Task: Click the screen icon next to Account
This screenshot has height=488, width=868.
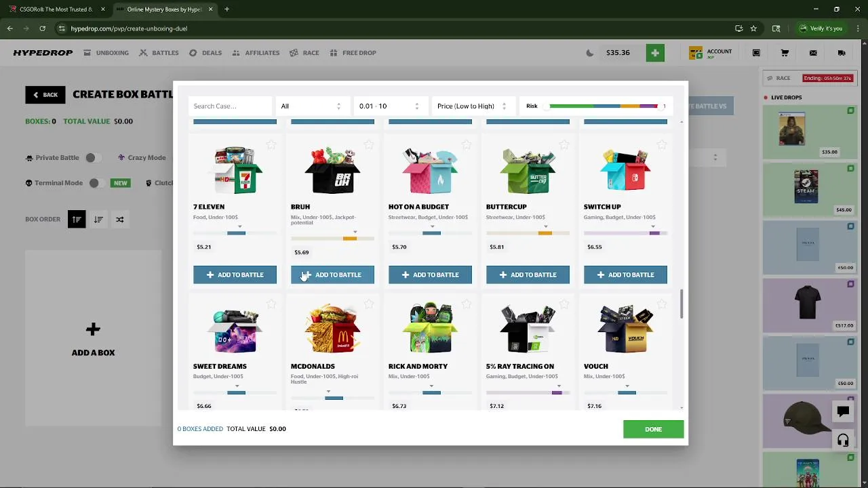Action: tap(756, 53)
